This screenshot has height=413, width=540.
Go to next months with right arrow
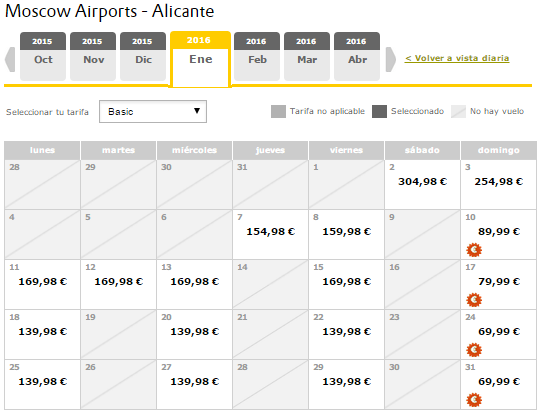point(391,59)
